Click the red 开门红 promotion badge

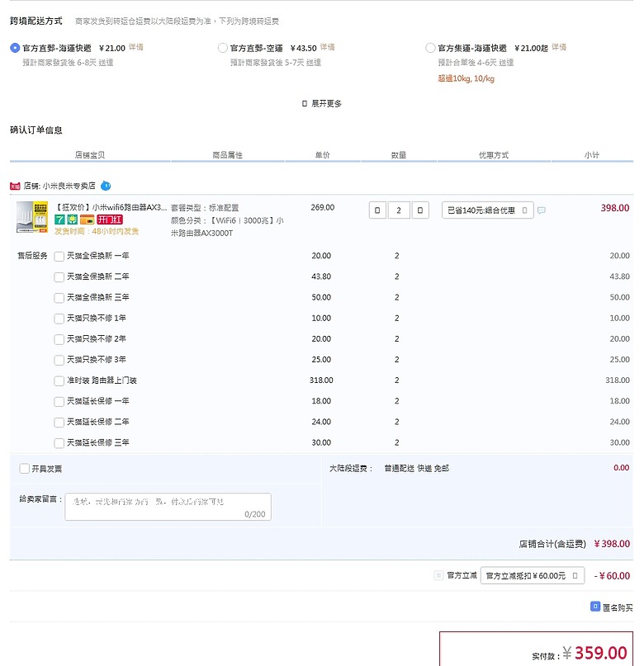pyautogui.click(x=110, y=220)
